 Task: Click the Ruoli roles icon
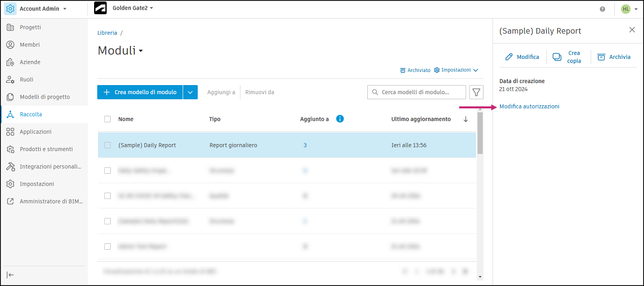10,80
